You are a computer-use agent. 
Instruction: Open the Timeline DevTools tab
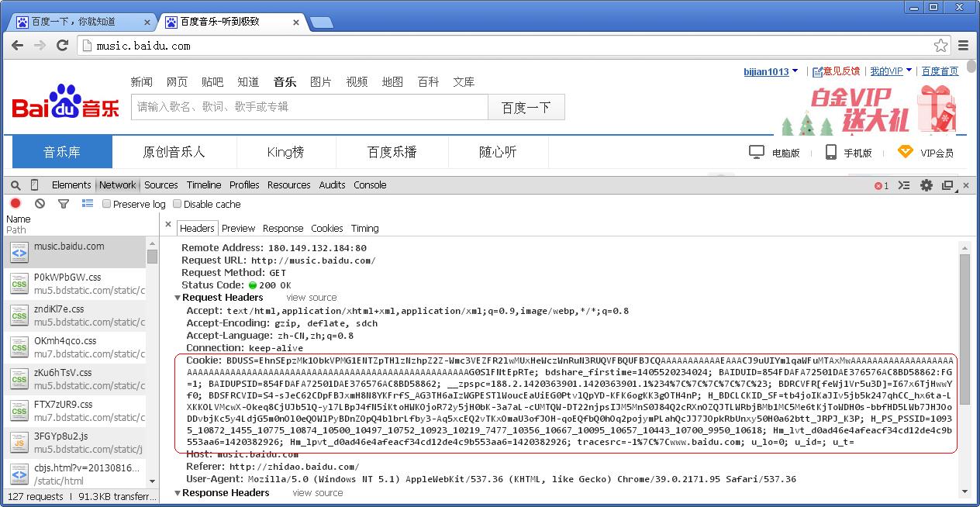click(x=204, y=185)
